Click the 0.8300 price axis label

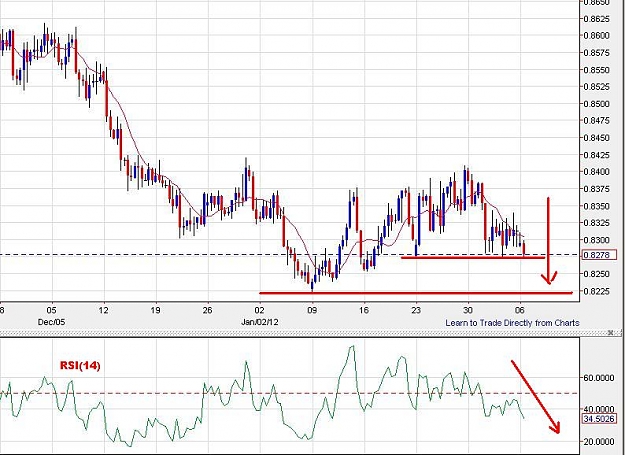click(x=596, y=240)
